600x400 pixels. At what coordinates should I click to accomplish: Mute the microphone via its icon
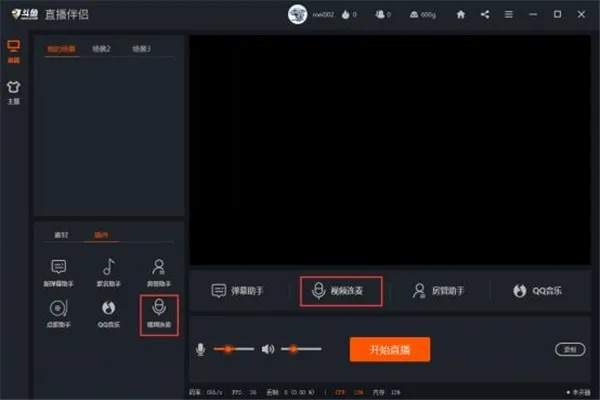pos(200,349)
